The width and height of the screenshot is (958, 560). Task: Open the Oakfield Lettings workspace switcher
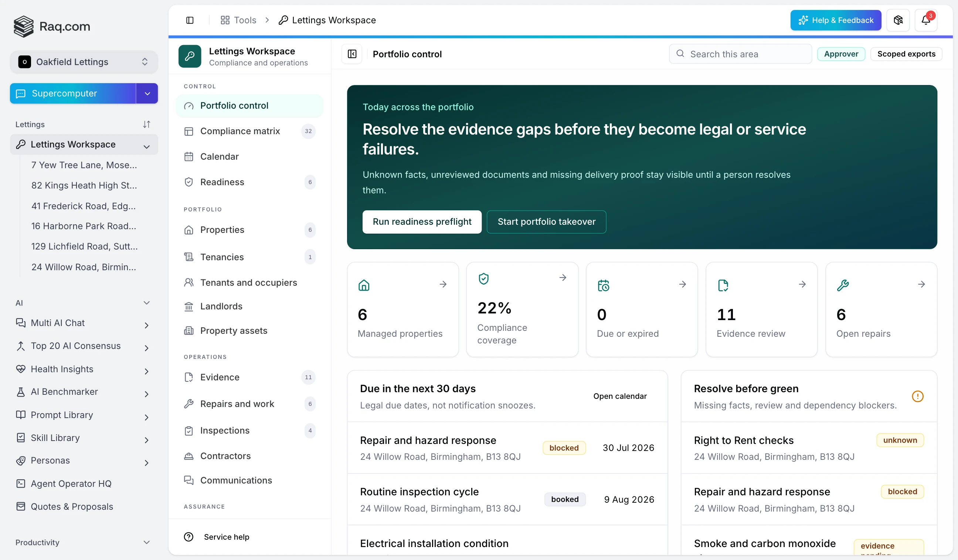point(84,62)
